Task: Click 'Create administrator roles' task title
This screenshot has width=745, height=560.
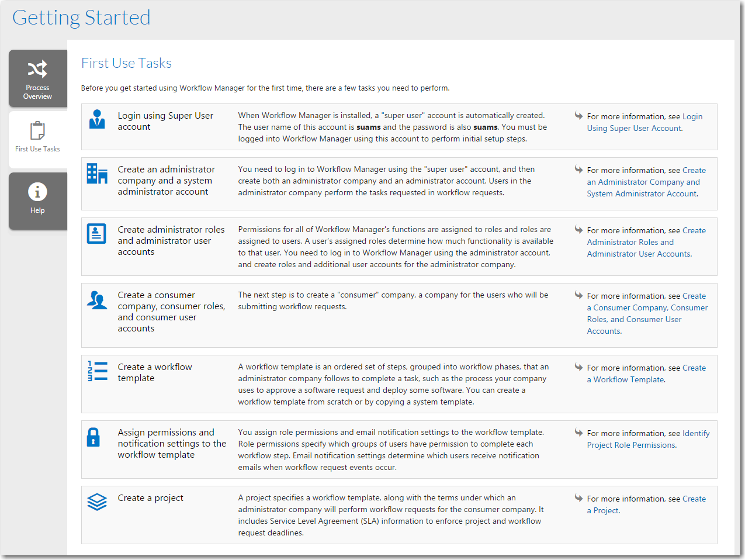Action: pyautogui.click(x=171, y=241)
